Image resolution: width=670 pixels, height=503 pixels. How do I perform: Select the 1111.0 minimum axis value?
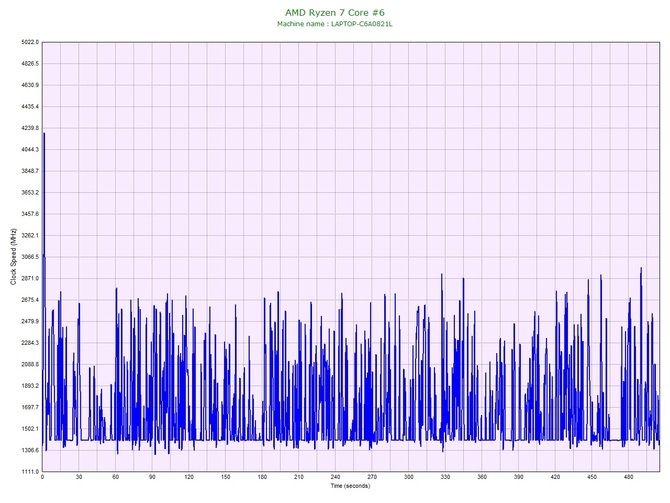30,472
